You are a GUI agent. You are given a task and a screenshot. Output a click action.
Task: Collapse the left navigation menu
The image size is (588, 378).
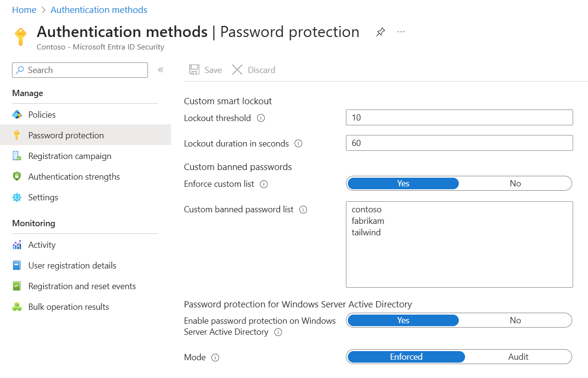161,70
